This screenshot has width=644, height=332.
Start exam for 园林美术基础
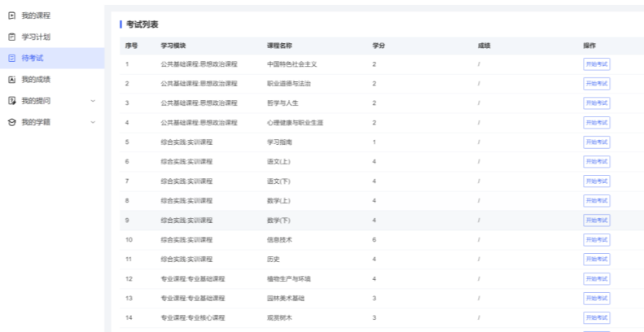click(596, 299)
